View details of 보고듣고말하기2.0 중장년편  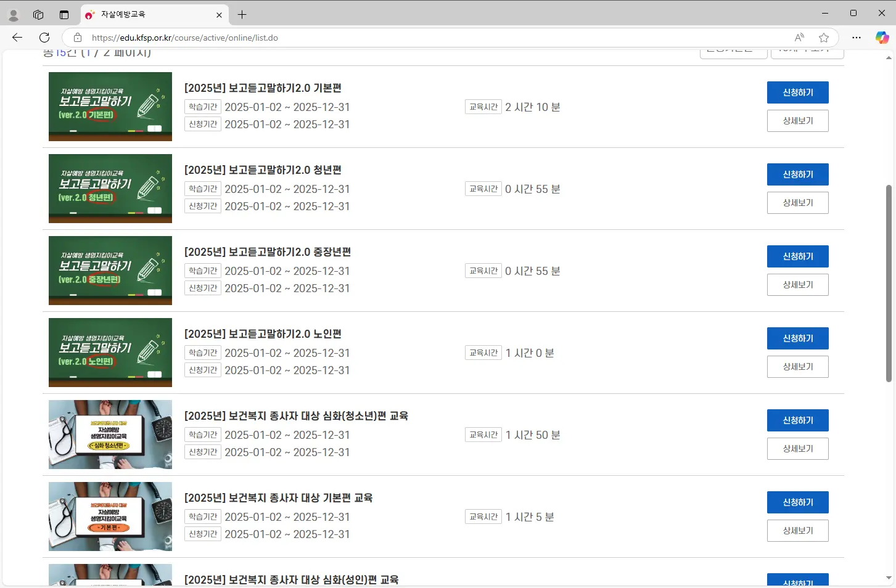797,285
